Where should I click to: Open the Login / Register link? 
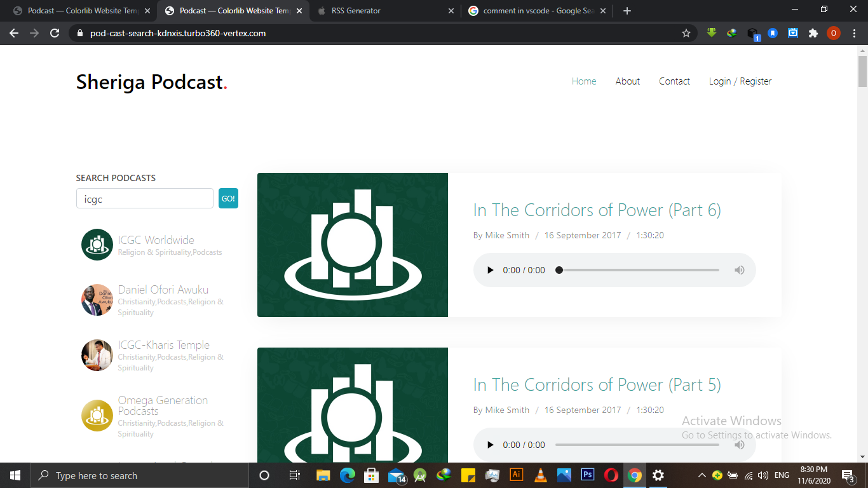pos(740,81)
